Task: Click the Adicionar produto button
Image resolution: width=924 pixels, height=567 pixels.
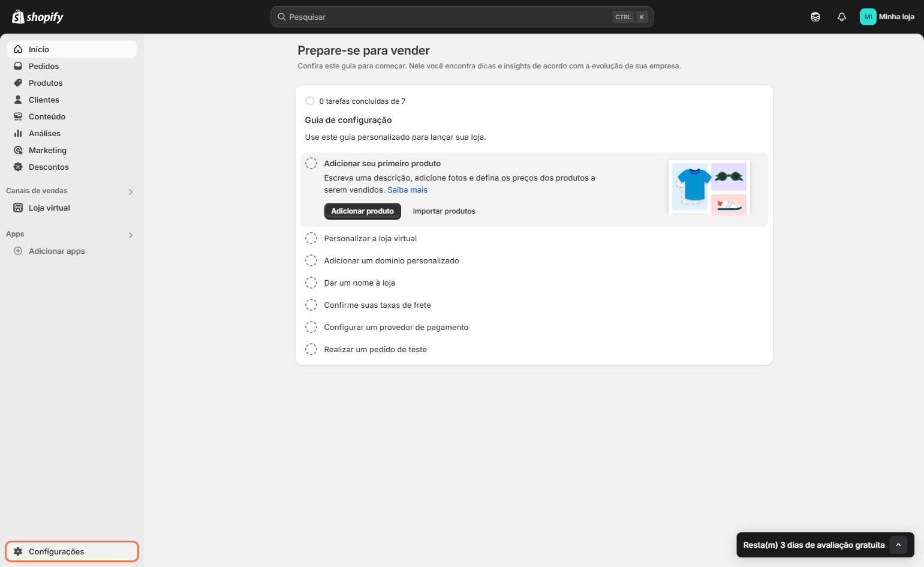Action: click(x=363, y=211)
